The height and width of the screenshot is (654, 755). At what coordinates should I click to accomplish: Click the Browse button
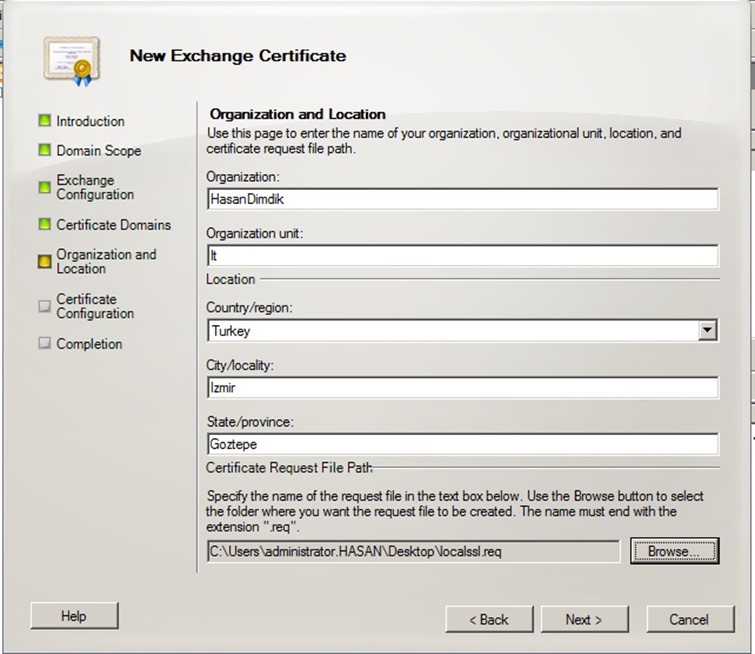(674, 551)
